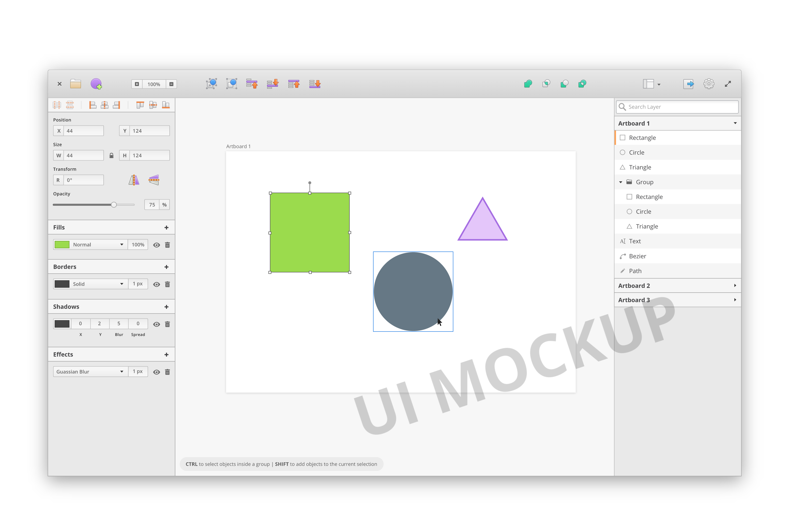
Task: Add a new shadow with plus button
Action: pyautogui.click(x=166, y=307)
